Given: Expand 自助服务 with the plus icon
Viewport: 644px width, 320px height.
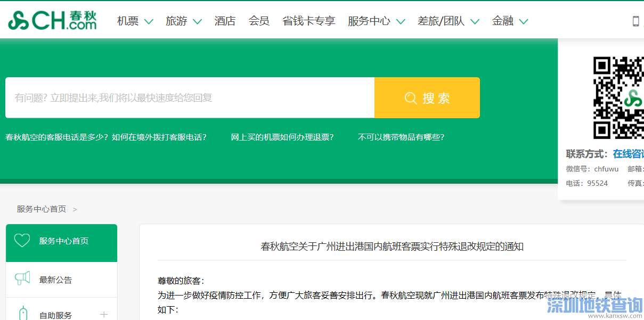Looking at the screenshot, I should click(x=104, y=315).
